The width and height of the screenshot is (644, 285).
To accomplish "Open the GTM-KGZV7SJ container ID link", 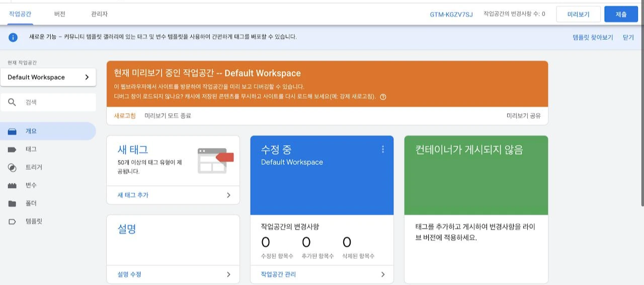I will point(451,14).
